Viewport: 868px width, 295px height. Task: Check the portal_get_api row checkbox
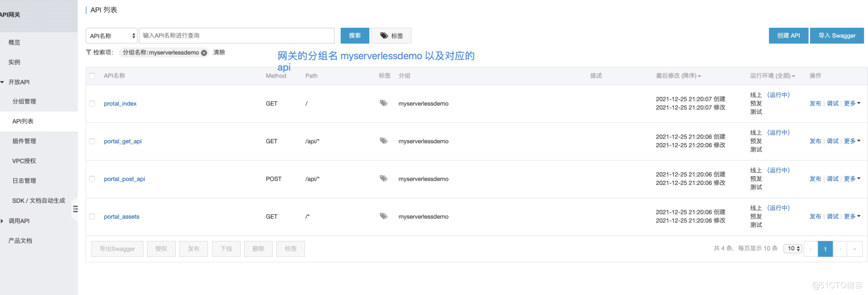92,141
